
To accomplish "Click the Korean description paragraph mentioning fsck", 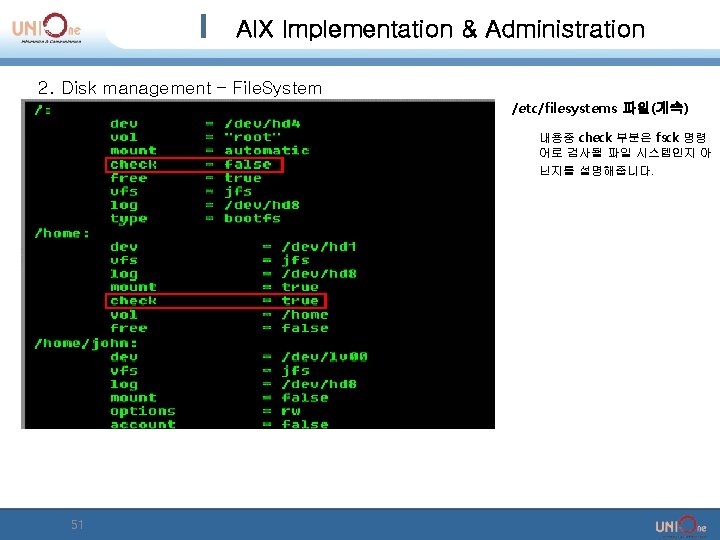I will [625, 154].
